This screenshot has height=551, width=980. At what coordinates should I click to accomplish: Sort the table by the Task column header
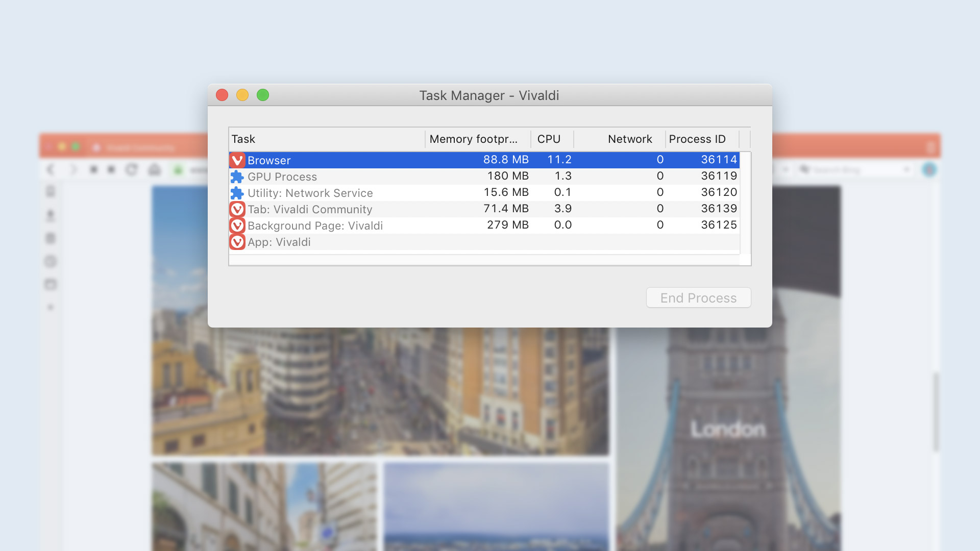coord(327,139)
